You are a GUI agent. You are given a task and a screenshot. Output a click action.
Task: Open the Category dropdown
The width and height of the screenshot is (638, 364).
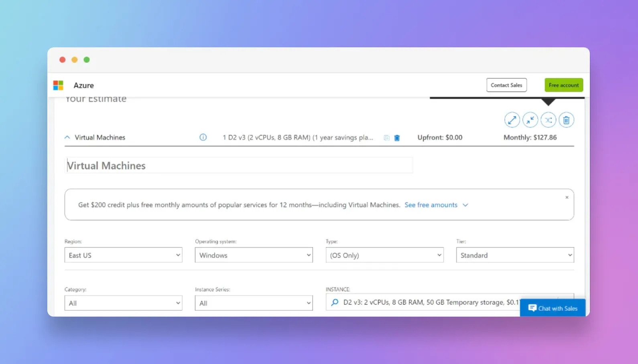pyautogui.click(x=123, y=303)
